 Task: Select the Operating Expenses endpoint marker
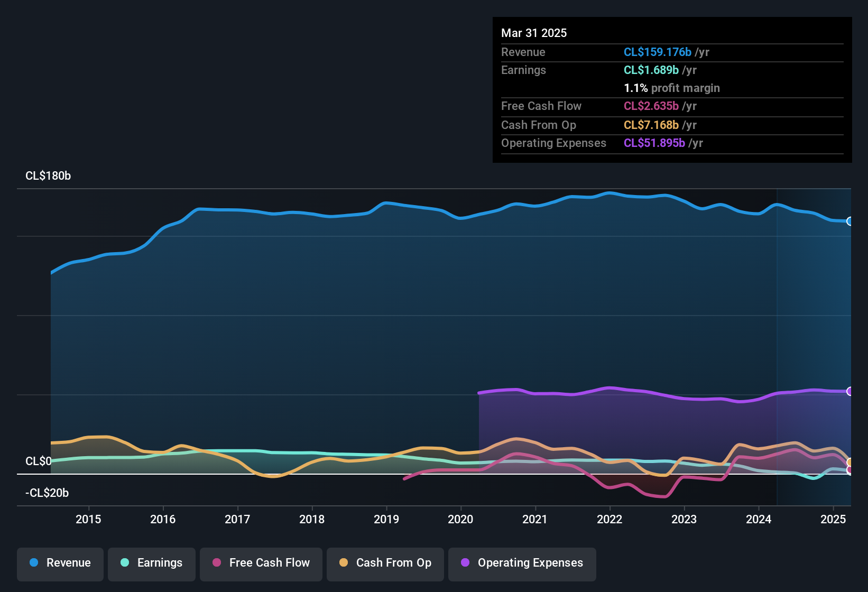click(849, 391)
